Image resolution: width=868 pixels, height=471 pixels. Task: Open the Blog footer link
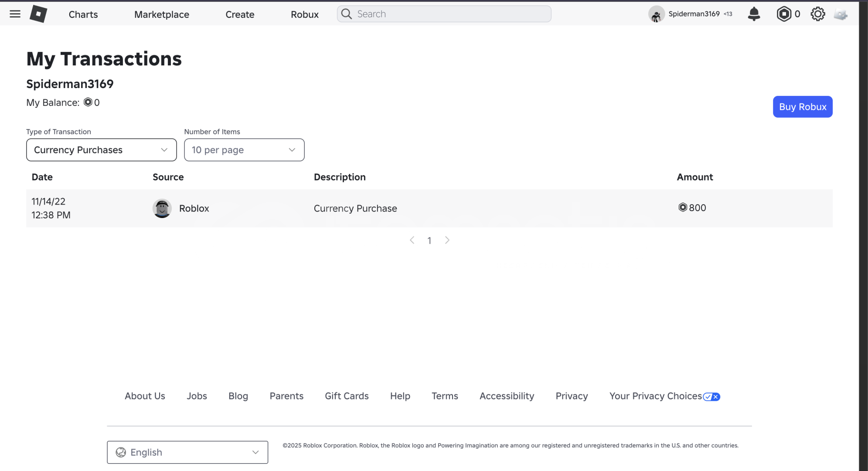[238, 396]
